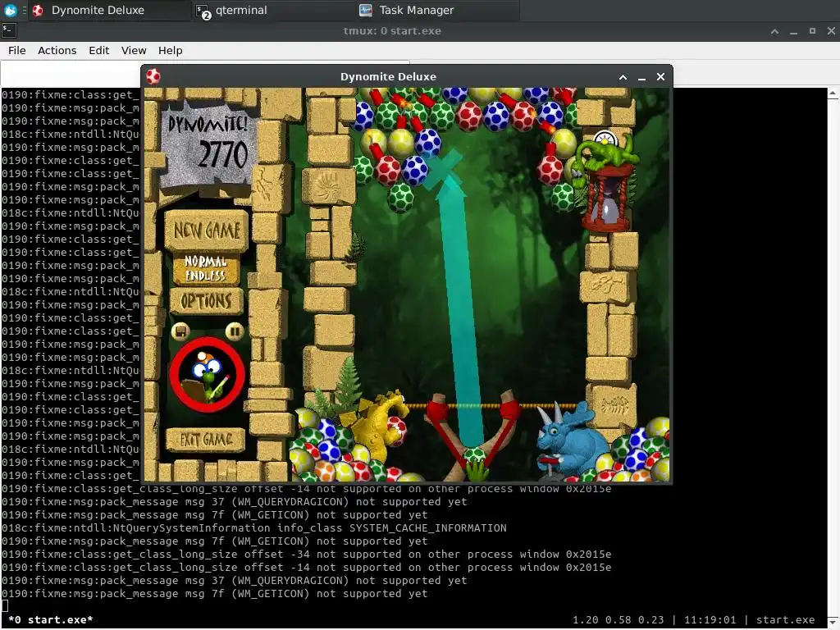The image size is (840, 630).
Task: Click the terminal scrollbar down arrow
Action: [x=833, y=621]
